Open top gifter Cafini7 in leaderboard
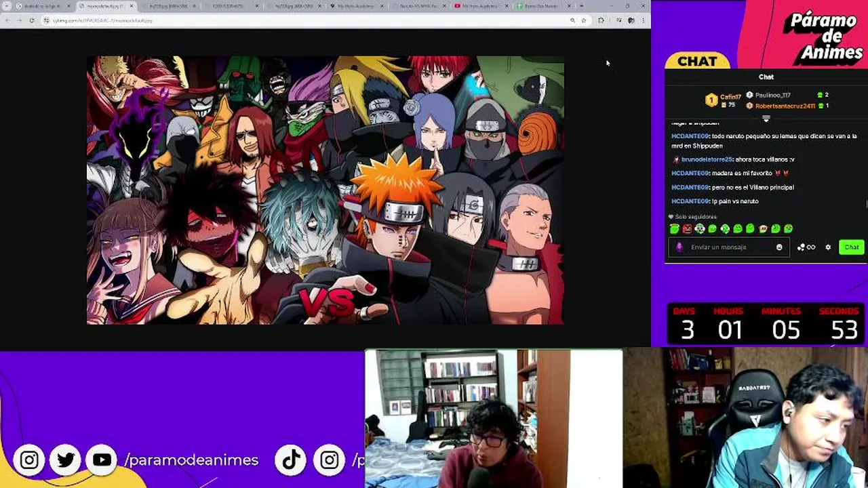The height and width of the screenshot is (488, 868). click(x=730, y=97)
